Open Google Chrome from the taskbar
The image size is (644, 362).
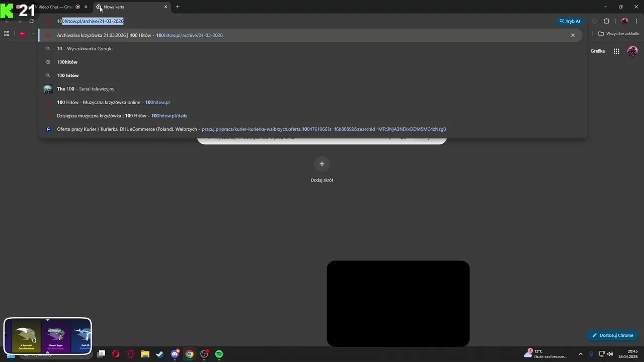pos(189,354)
